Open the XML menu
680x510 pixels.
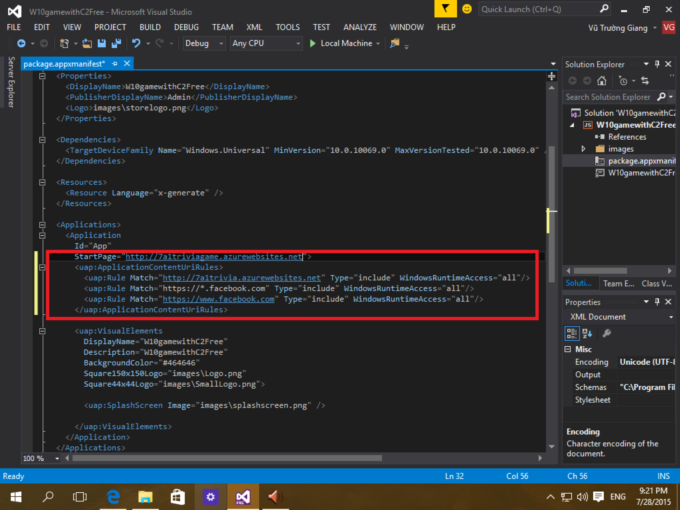click(254, 27)
